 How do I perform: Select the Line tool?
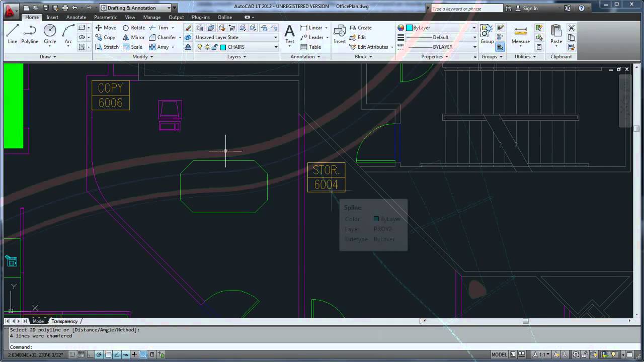(x=12, y=34)
